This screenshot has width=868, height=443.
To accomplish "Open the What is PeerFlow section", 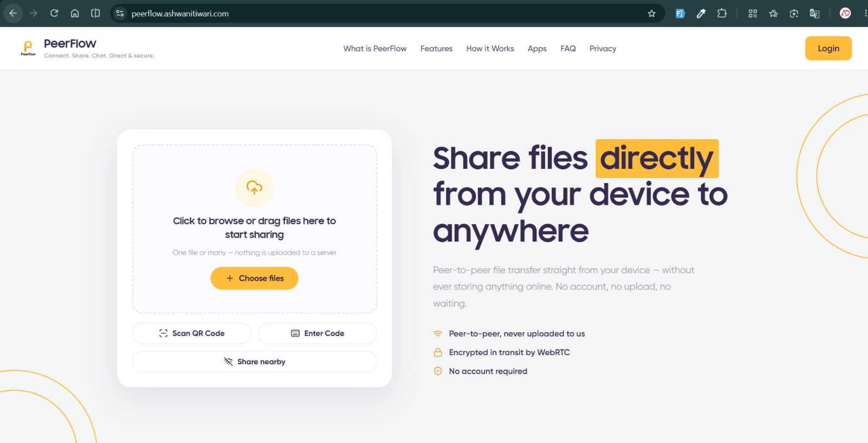I will [x=375, y=48].
